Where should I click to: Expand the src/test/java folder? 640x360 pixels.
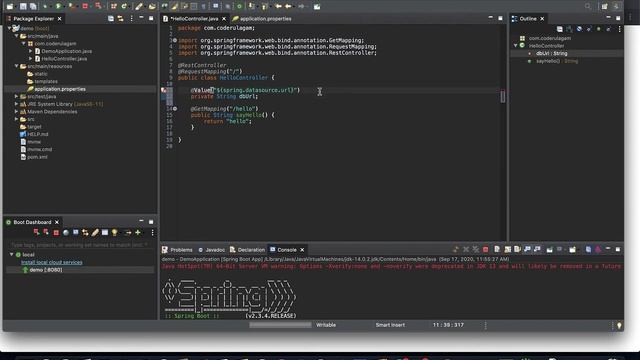point(16,96)
